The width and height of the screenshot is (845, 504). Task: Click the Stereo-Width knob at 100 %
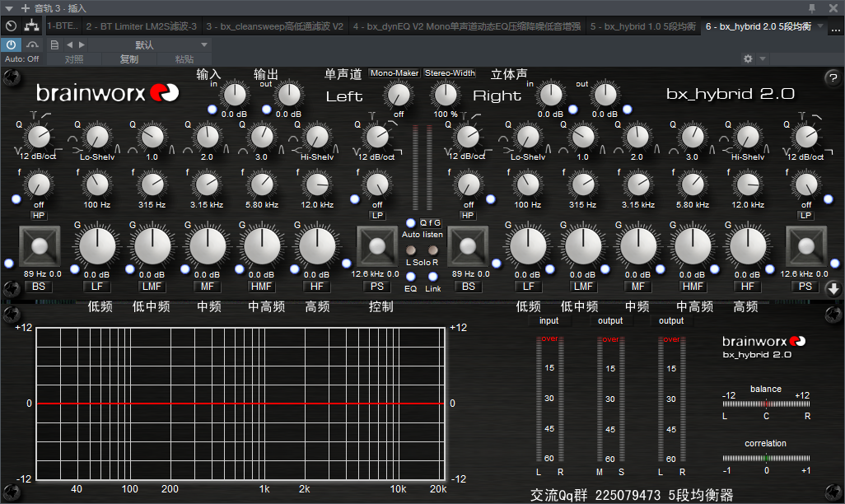pyautogui.click(x=445, y=95)
